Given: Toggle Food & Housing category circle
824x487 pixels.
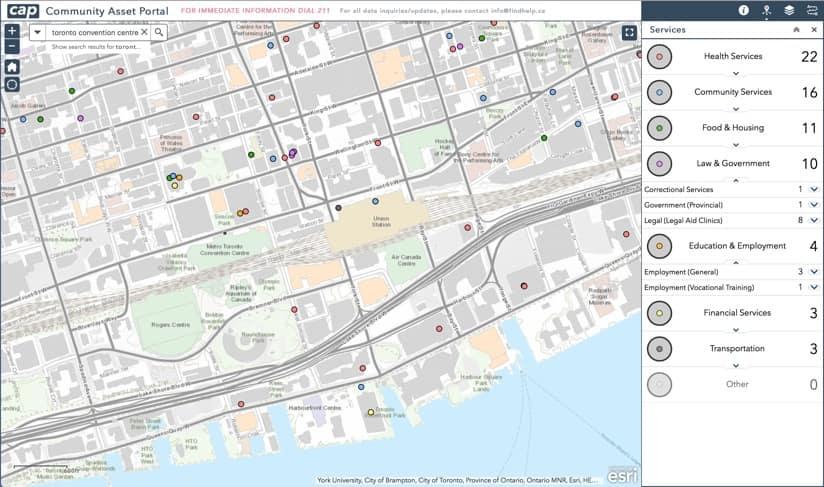Looking at the screenshot, I should click(659, 128).
